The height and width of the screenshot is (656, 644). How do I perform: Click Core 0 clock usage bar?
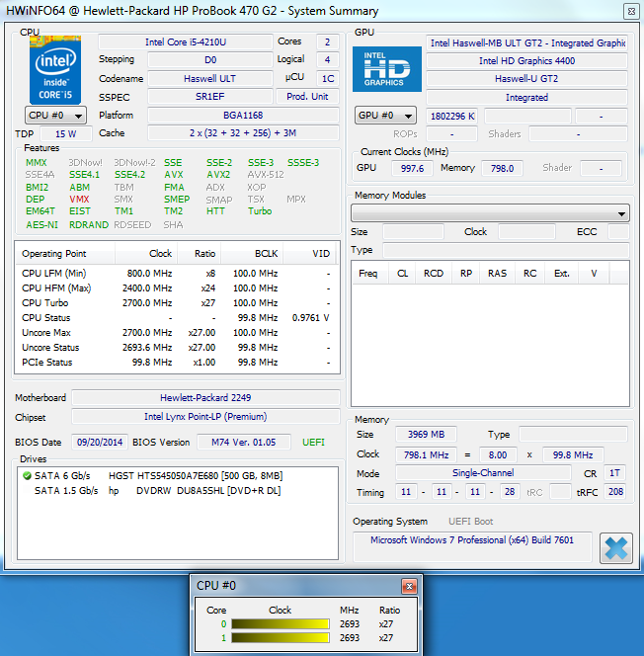[x=281, y=623]
